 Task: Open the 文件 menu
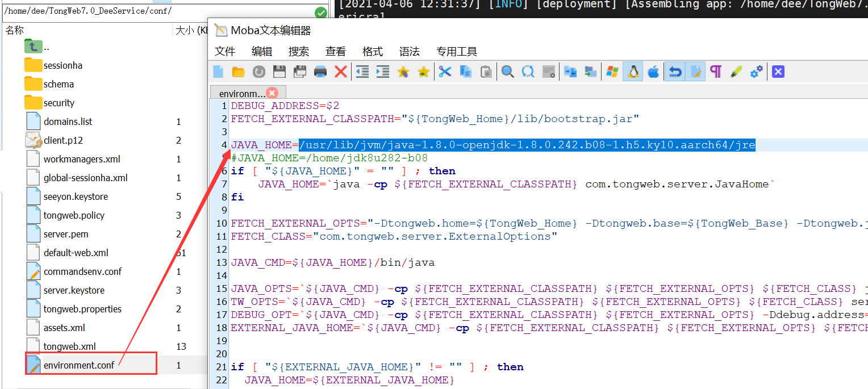tap(225, 52)
